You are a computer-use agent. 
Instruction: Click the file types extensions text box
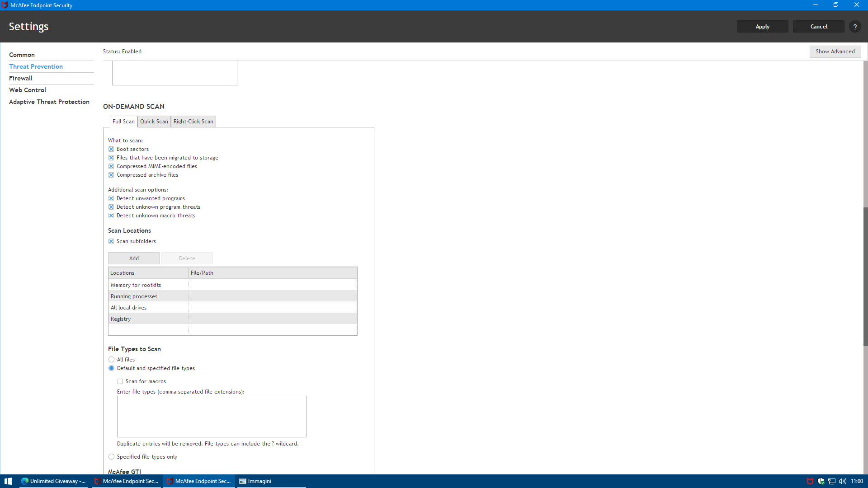coord(212,417)
